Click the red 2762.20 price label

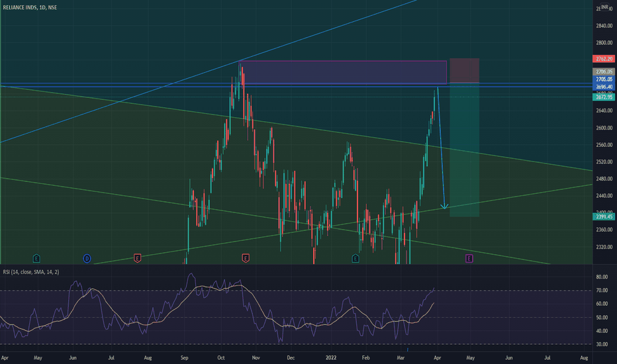(604, 59)
